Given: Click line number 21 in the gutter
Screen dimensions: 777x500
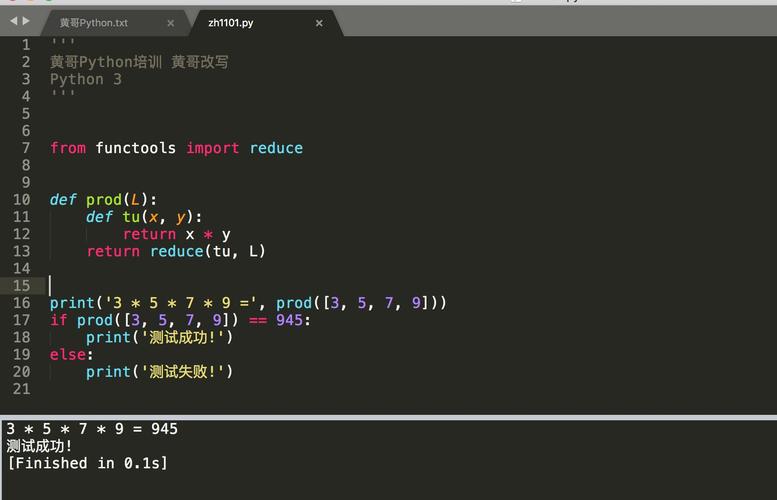Looking at the screenshot, I should (x=22, y=389).
